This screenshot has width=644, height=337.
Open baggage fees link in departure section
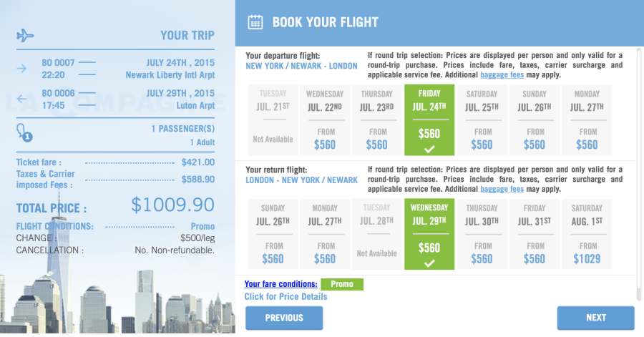tap(502, 75)
